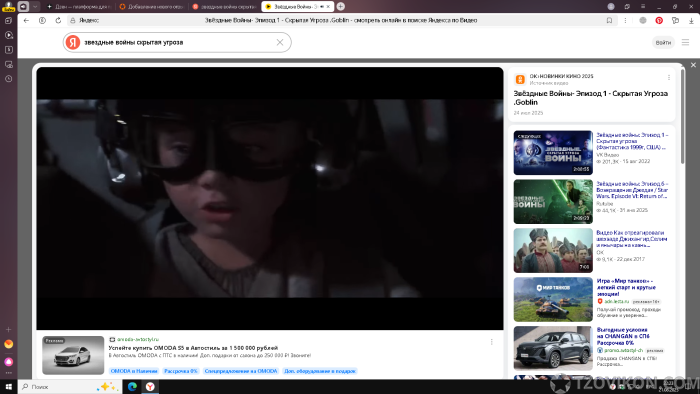Screen dimensions: 700x394
Task: Bookmark this page via address bar icon
Action: [609, 21]
